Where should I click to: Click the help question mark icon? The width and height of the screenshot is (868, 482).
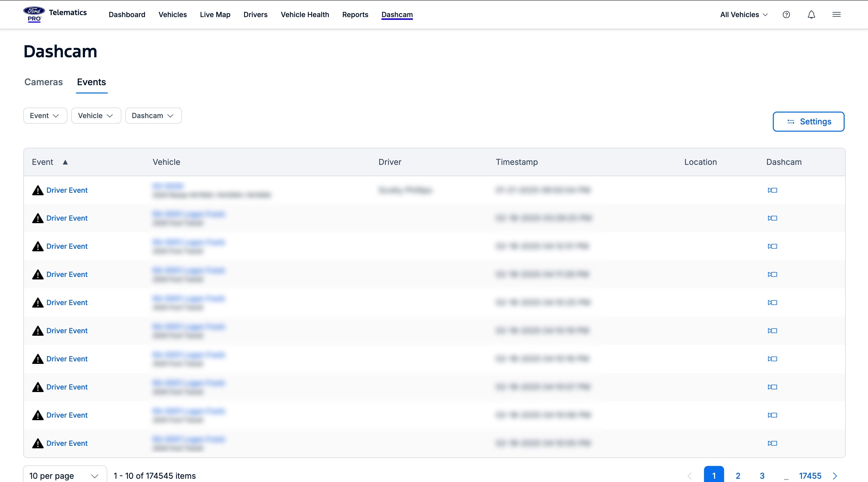coord(786,15)
